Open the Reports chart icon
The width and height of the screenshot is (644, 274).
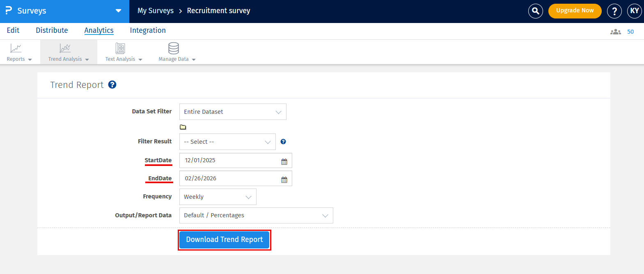coord(16,48)
